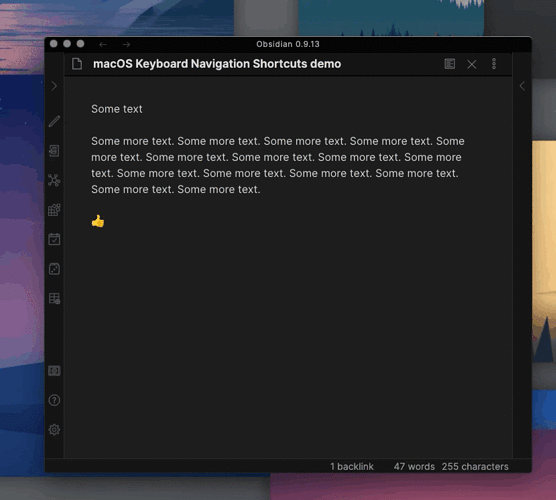
Task: Close the note pane with X
Action: click(x=472, y=64)
